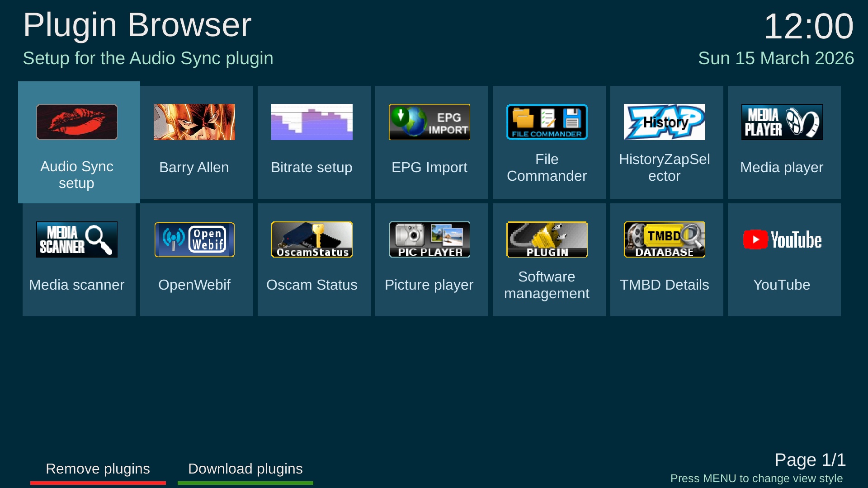The image size is (868, 488).
Task: Select the "Bitrate setup" plugin name
Action: [x=311, y=167]
